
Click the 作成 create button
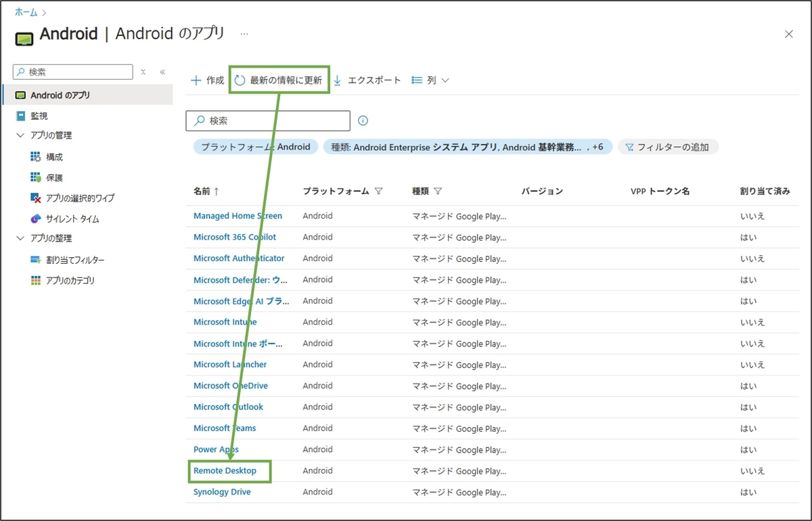(x=207, y=80)
